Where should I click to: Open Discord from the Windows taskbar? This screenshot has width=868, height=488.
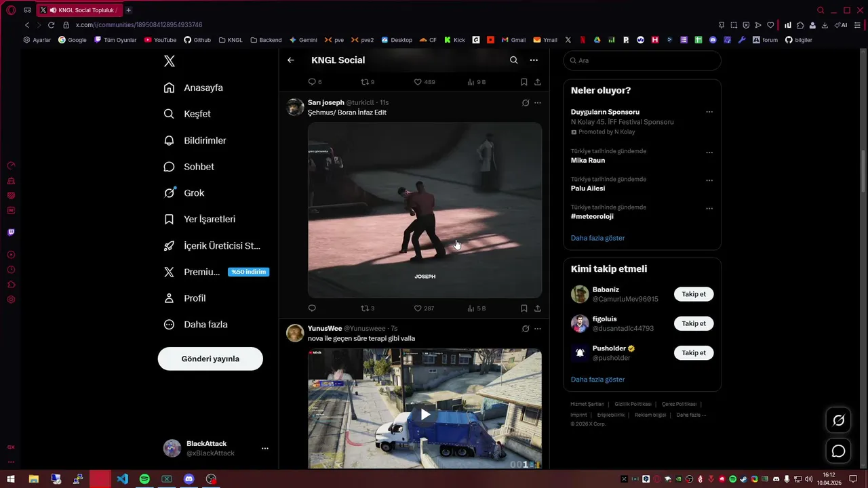[x=189, y=479]
